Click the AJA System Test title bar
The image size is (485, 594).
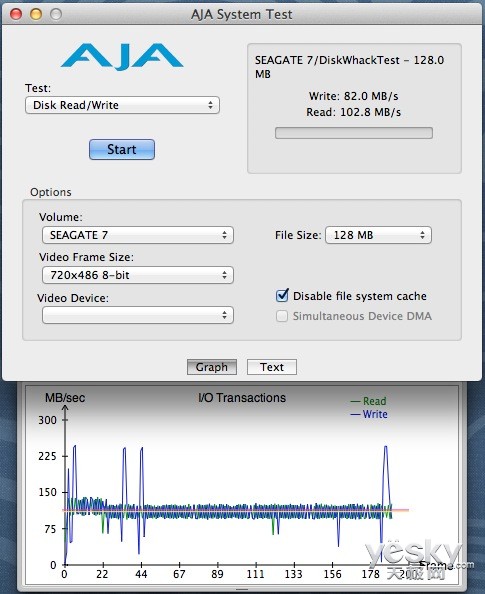pos(242,14)
